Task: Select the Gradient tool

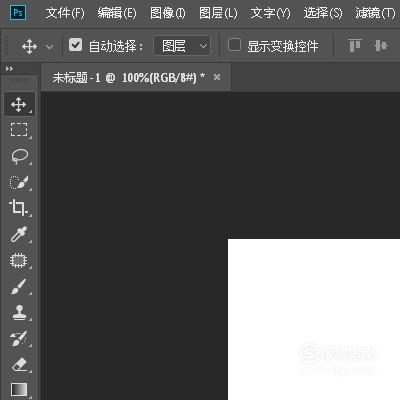Action: pos(19,389)
